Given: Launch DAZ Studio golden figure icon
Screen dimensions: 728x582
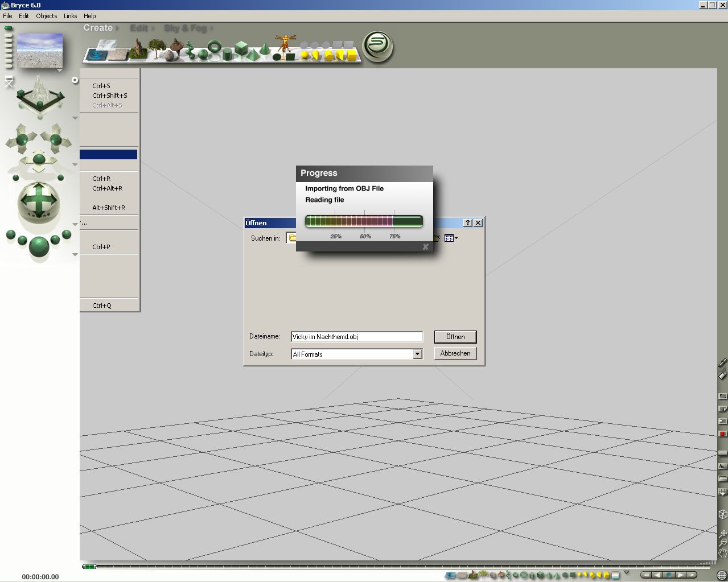Looking at the screenshot, I should [x=285, y=43].
